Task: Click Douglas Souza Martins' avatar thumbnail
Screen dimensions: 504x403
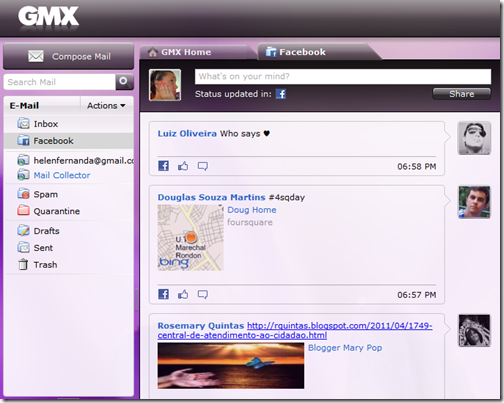Action: coord(474,202)
